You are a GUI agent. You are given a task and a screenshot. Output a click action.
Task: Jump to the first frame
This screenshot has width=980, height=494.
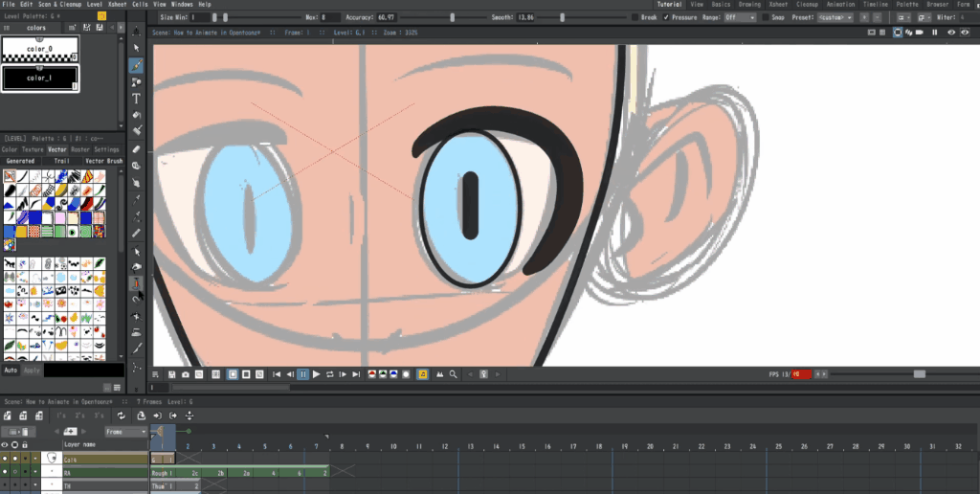[x=277, y=374]
